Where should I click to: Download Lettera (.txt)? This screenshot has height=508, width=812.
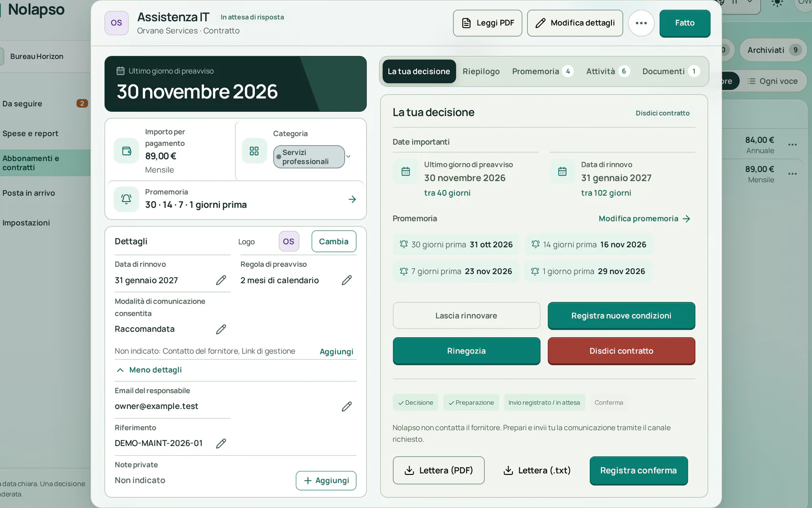coord(537,470)
